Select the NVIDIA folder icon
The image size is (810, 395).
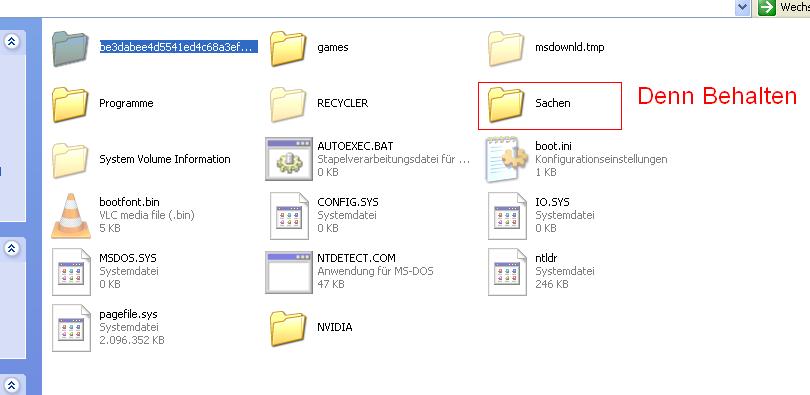click(288, 328)
